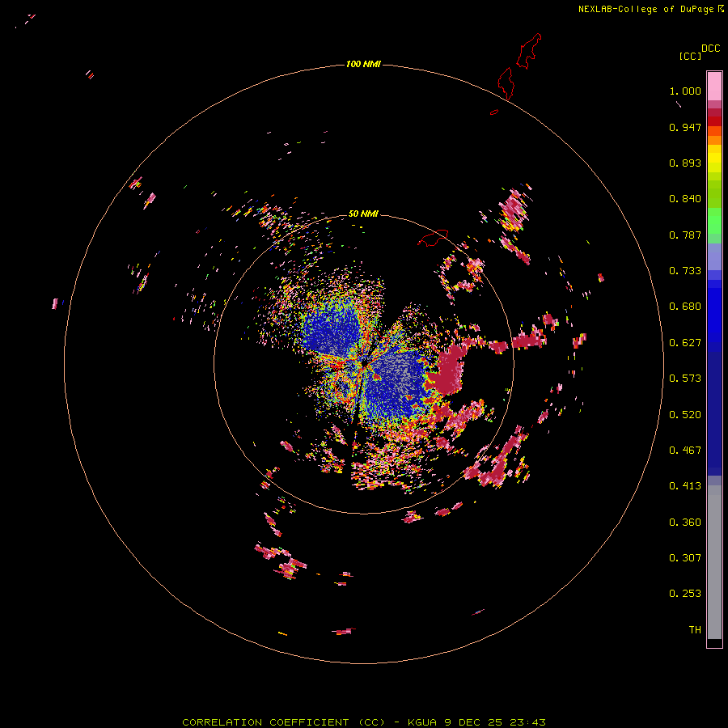This screenshot has height=728, width=728.
Task: Click the NEXLAB-College of DuPage label
Action: coord(646,9)
